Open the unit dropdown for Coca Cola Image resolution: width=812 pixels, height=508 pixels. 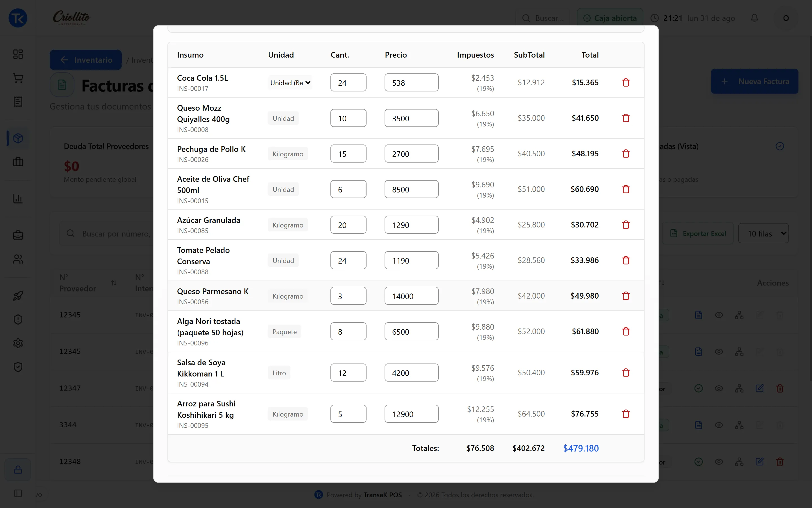(x=290, y=83)
